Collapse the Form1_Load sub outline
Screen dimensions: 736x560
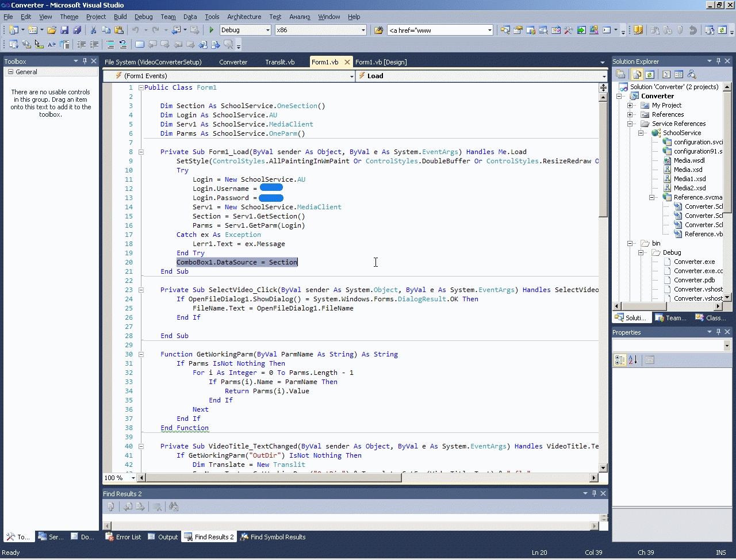pyautogui.click(x=141, y=152)
